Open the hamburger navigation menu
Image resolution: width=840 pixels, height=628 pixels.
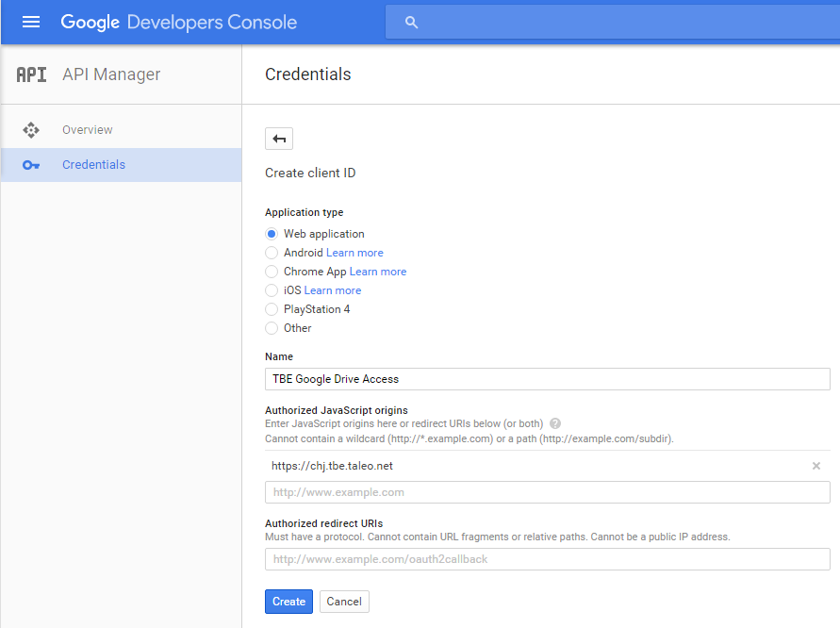click(31, 22)
